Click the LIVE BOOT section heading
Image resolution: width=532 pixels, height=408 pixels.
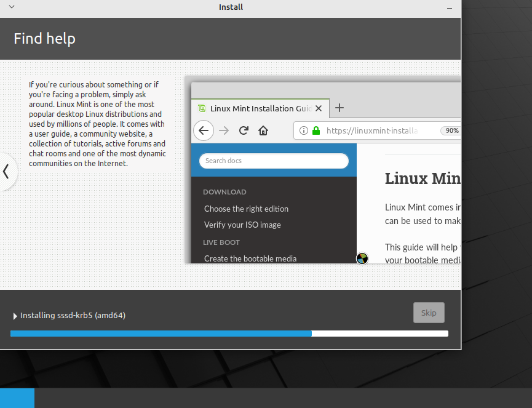[x=221, y=242]
